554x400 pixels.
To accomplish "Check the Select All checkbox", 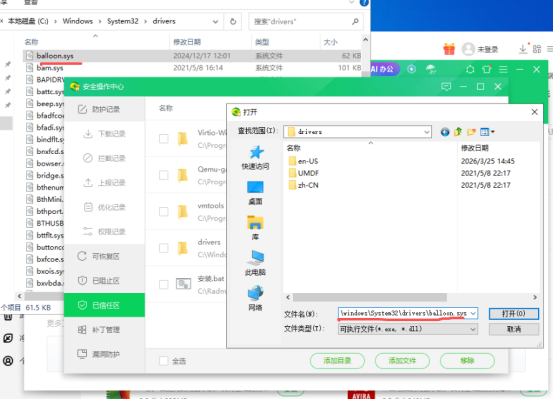I will coord(164,361).
